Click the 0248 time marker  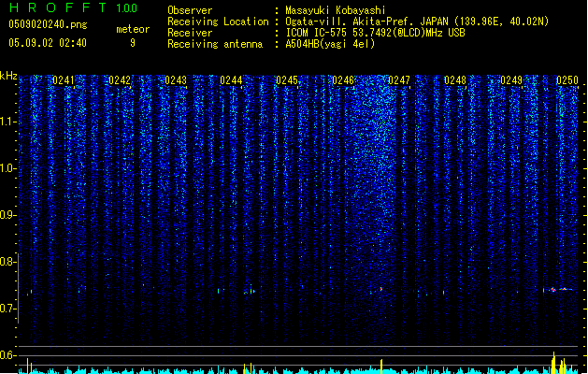(x=455, y=80)
